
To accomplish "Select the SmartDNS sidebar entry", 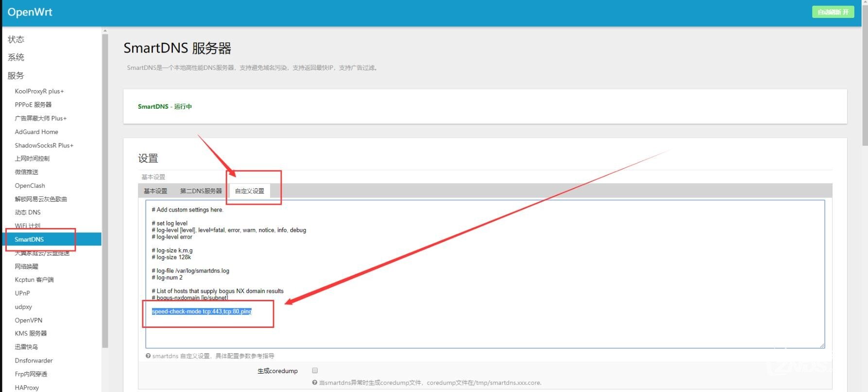I will [52, 239].
